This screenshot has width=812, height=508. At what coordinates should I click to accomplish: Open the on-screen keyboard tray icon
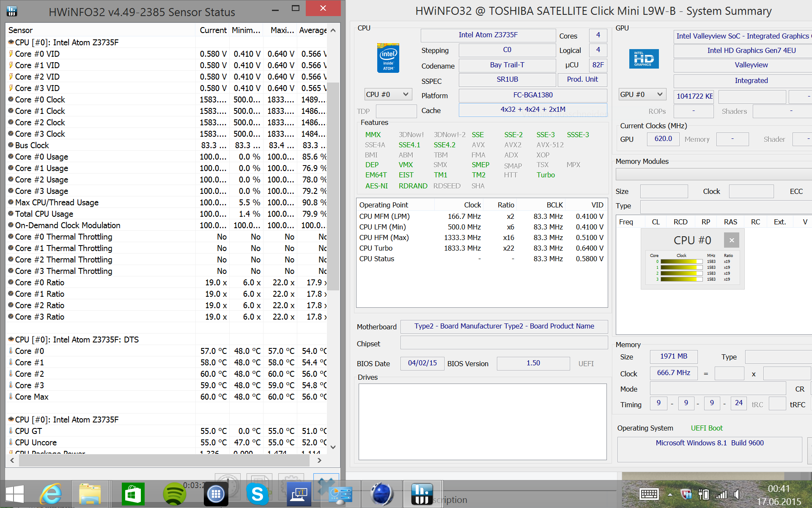[x=649, y=494]
